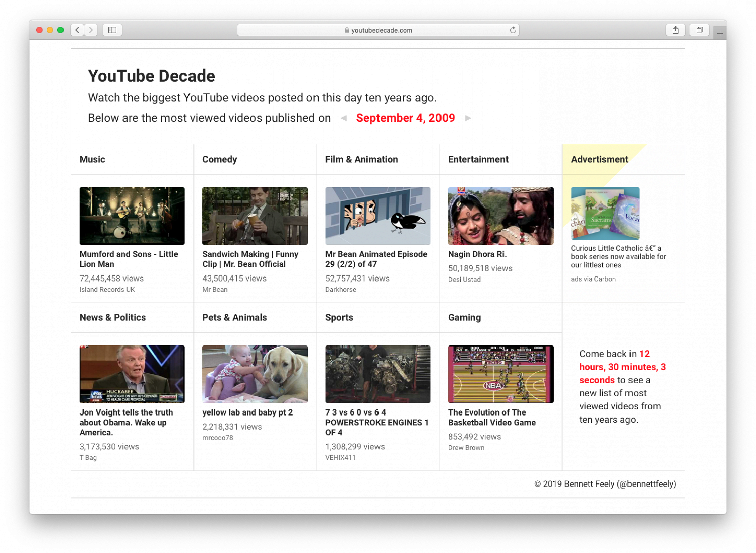Click the 'ads via Carbon' link
This screenshot has height=553, width=756.
coord(593,279)
